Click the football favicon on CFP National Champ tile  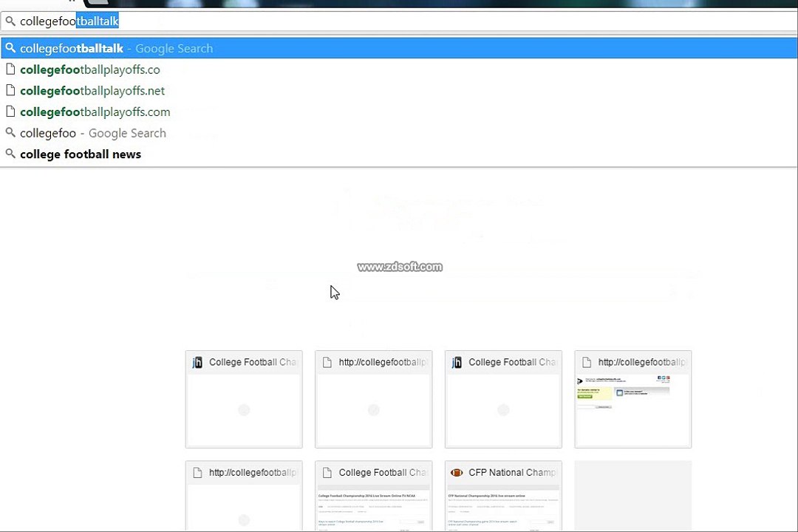pos(457,472)
